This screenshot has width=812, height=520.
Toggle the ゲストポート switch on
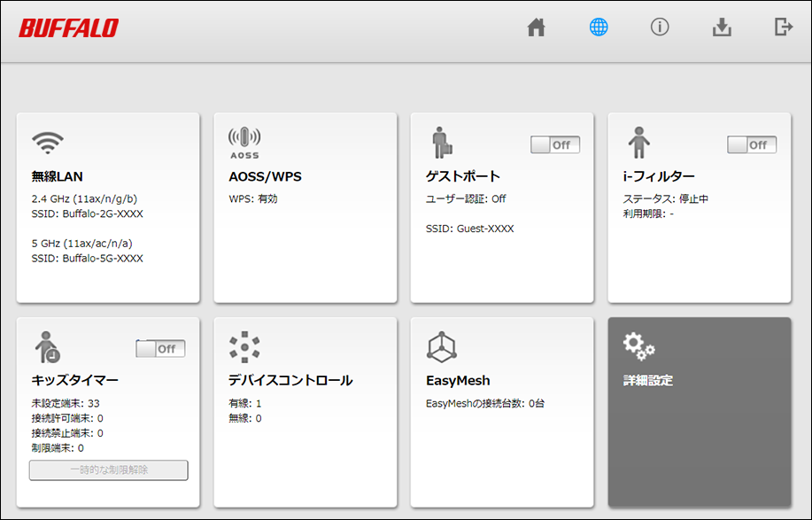pyautogui.click(x=555, y=144)
